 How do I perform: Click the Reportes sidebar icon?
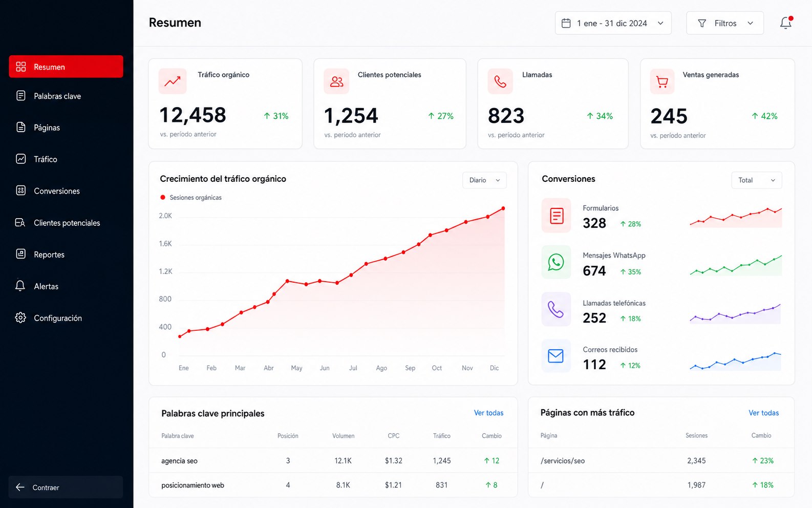click(x=21, y=254)
